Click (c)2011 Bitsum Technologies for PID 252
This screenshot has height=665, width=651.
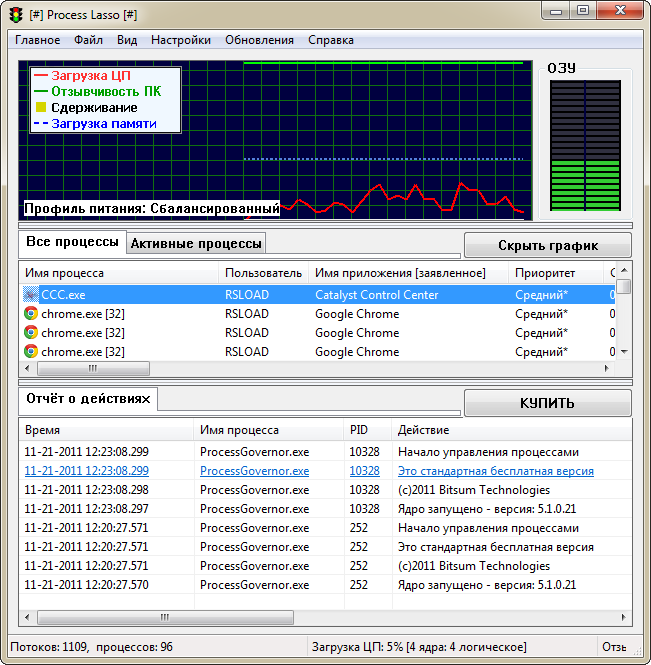pyautogui.click(x=474, y=566)
